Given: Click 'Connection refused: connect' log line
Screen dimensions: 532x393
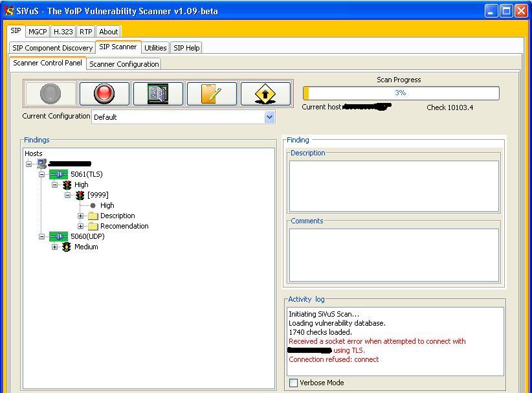Looking at the screenshot, I should pyautogui.click(x=333, y=359).
